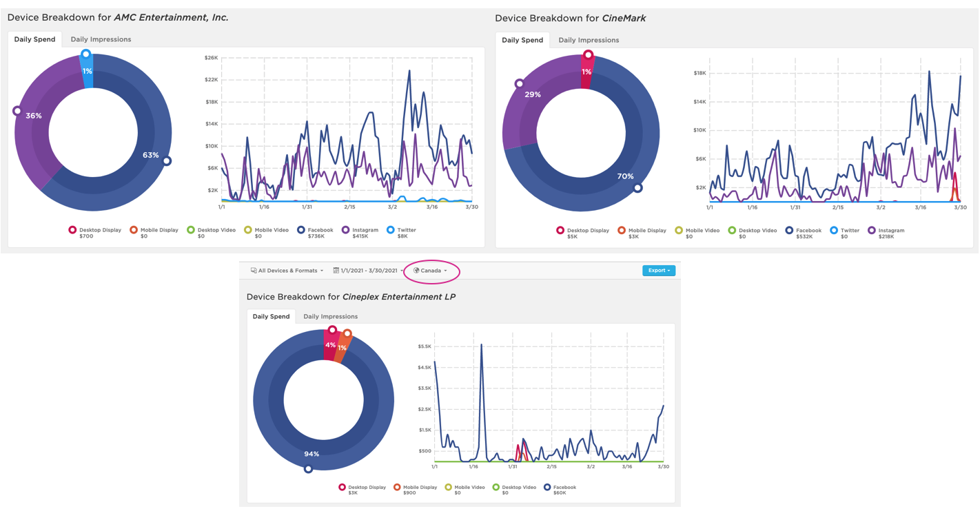Toggle Desktop Video legend in Cineplex chart

point(515,490)
